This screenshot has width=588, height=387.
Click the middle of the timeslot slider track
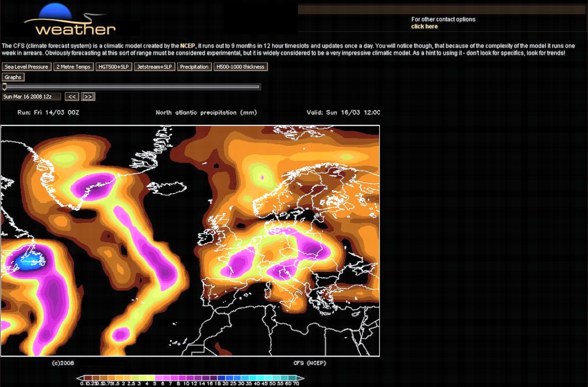tap(131, 87)
